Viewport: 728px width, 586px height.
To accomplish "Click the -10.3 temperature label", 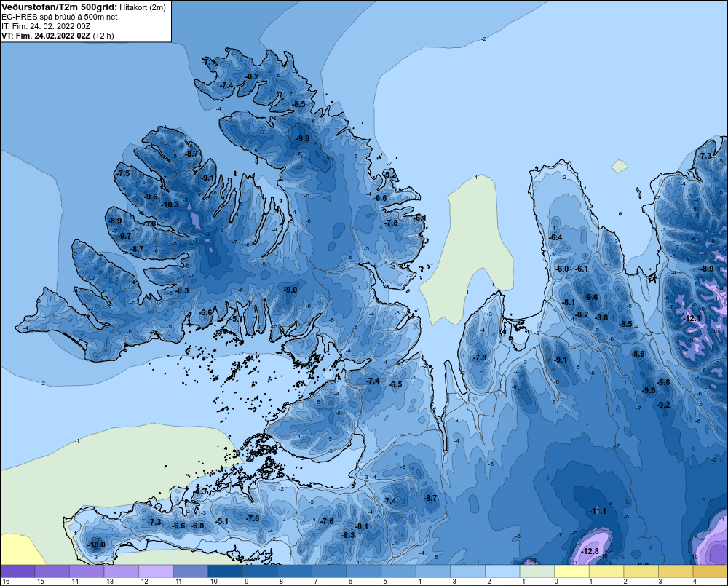I will click(170, 205).
